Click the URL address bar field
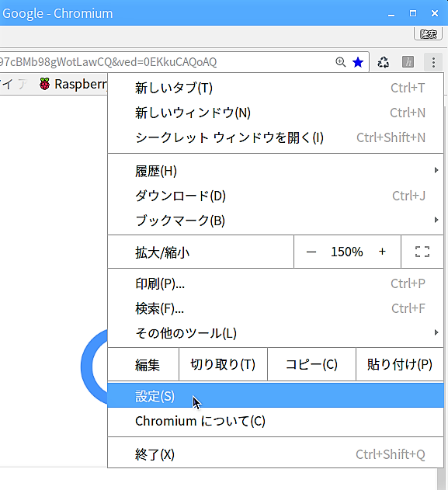Screen dimensions: 448x490 pos(165,62)
